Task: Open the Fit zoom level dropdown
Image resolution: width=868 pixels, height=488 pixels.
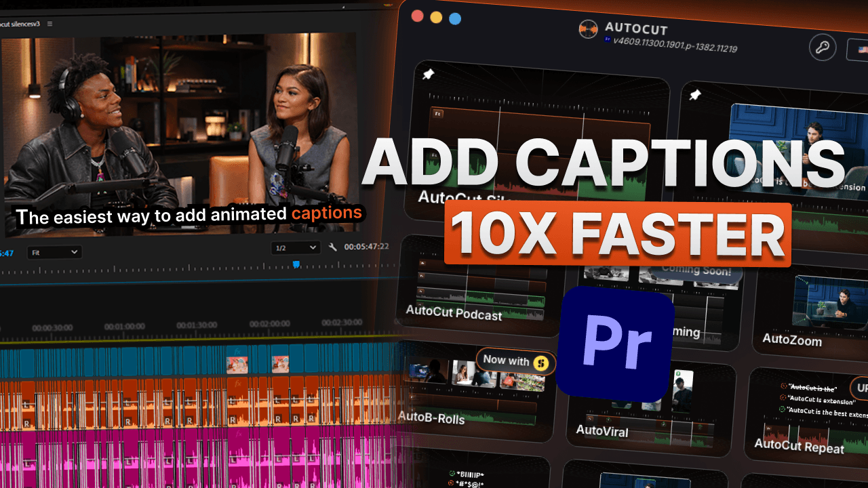Action: tap(55, 252)
